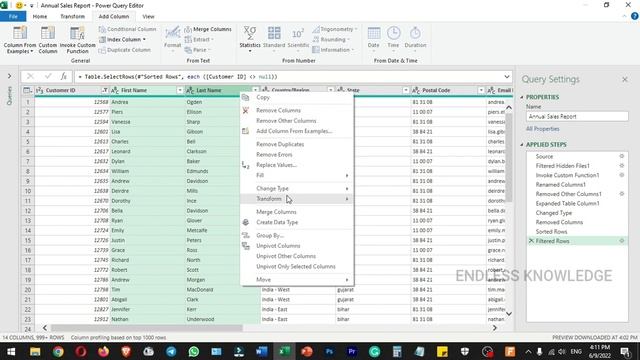Open the Parse dropdown

coord(198,50)
